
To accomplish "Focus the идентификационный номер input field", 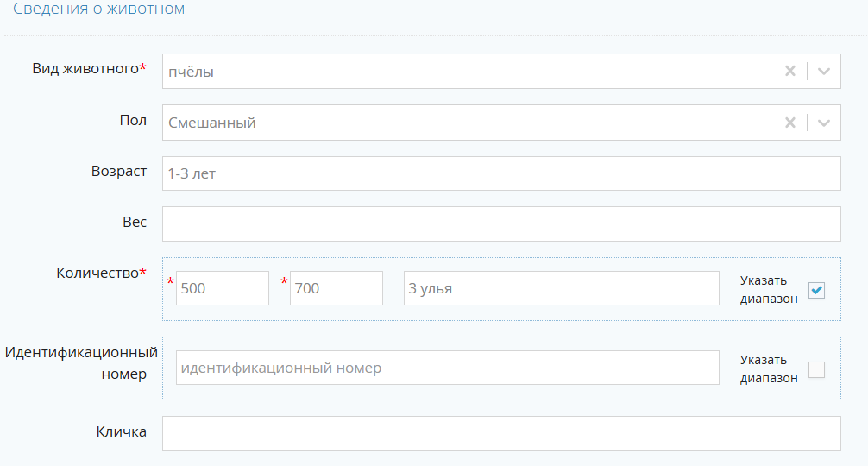I will (447, 368).
